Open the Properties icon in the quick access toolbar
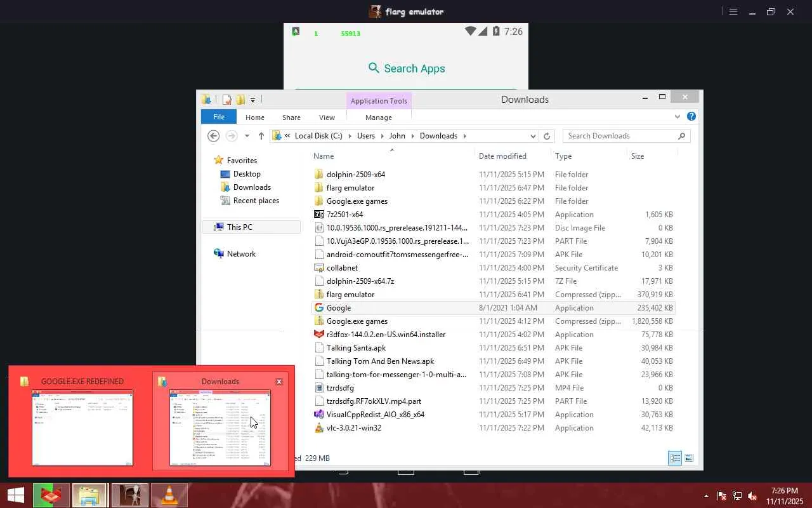 (x=226, y=100)
